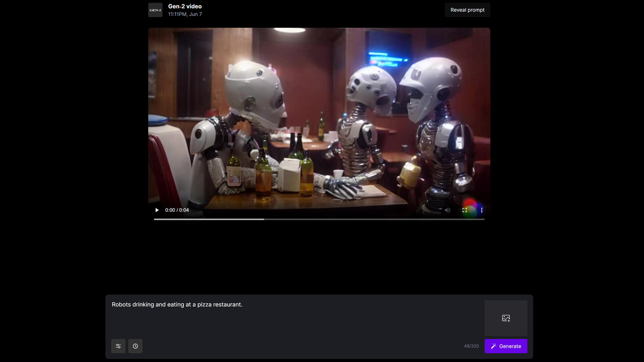
Task: Click the image upload icon in prompt box
Action: click(x=506, y=318)
